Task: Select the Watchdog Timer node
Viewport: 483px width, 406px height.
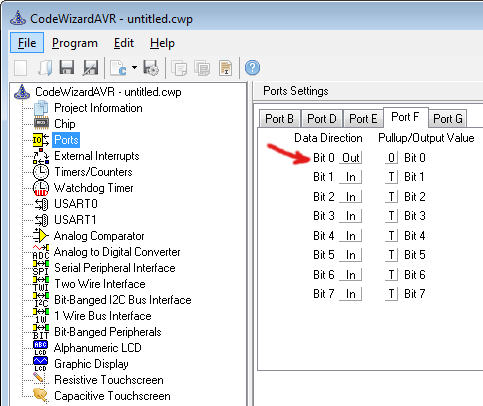Action: 93,188
